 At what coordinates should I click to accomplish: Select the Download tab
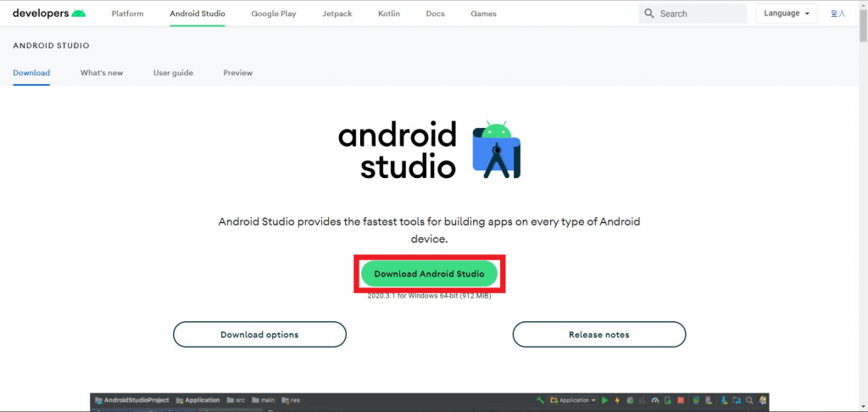tap(31, 73)
